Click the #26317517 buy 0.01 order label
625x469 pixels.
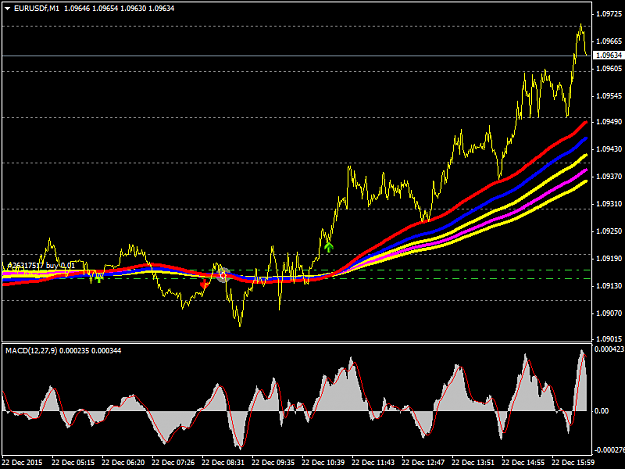41,265
